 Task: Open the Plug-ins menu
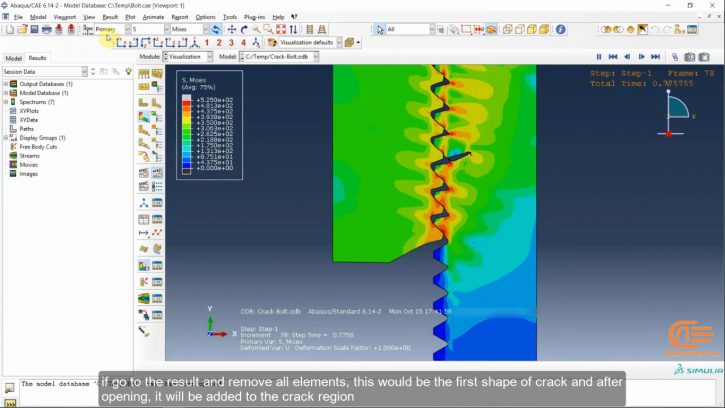pos(254,17)
